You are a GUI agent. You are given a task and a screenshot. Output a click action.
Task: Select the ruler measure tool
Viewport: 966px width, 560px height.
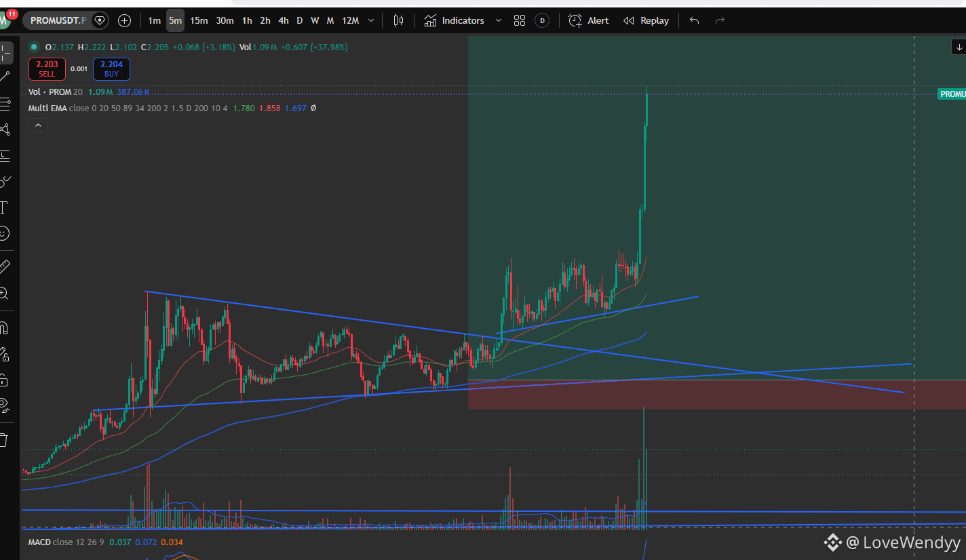point(4,266)
